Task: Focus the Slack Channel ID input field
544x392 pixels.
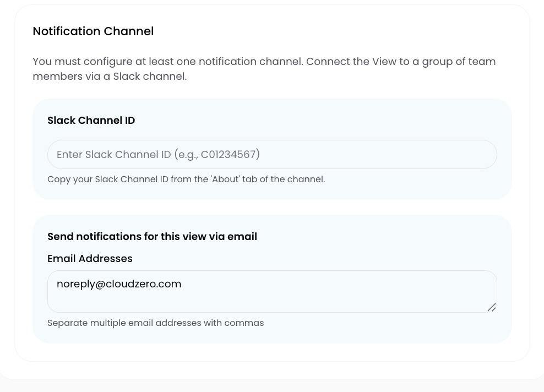Action: (272, 154)
